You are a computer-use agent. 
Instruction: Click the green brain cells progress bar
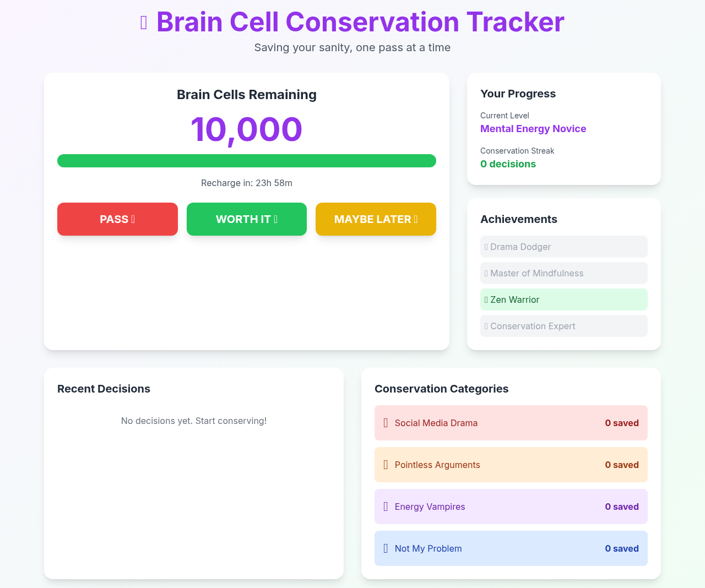pos(247,161)
